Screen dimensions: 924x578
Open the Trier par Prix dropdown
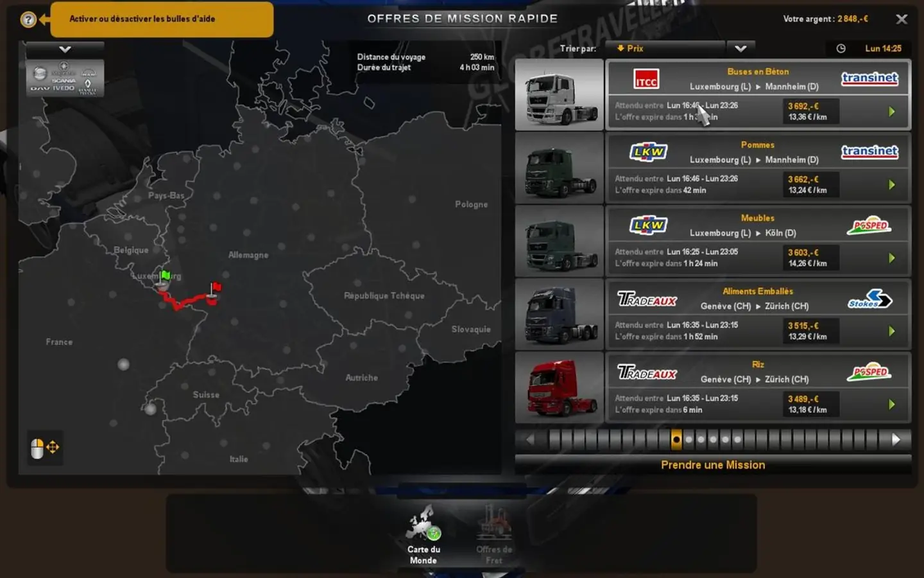pyautogui.click(x=664, y=48)
